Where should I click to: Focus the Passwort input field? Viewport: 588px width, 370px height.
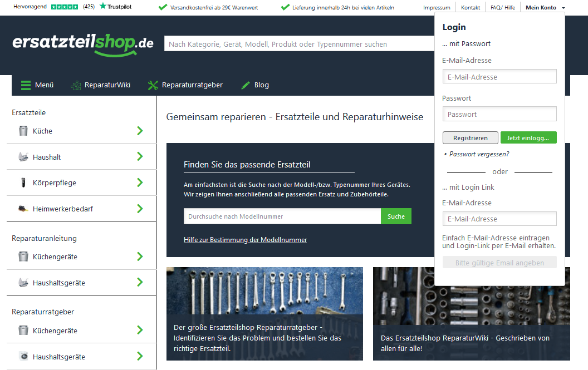[499, 114]
